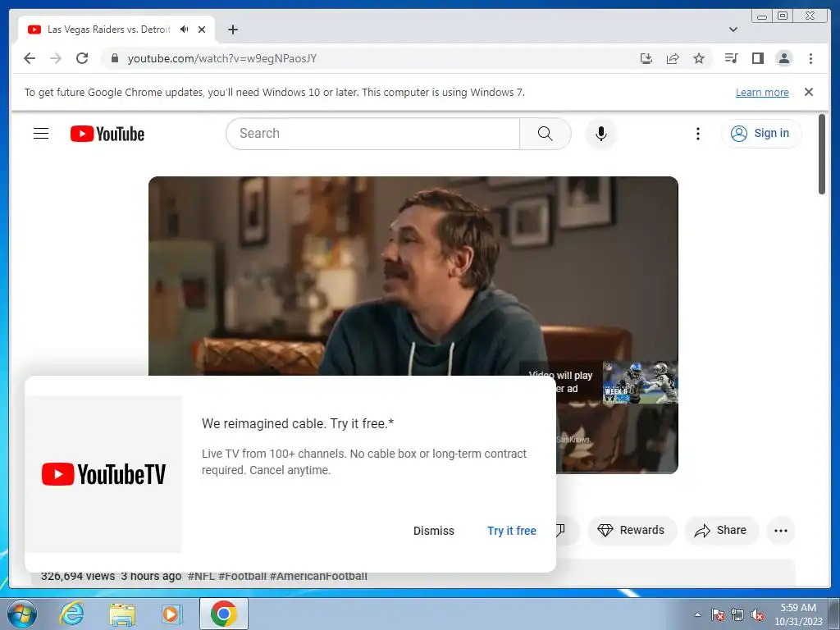Click the #AmericanFootball hashtag

pos(318,576)
